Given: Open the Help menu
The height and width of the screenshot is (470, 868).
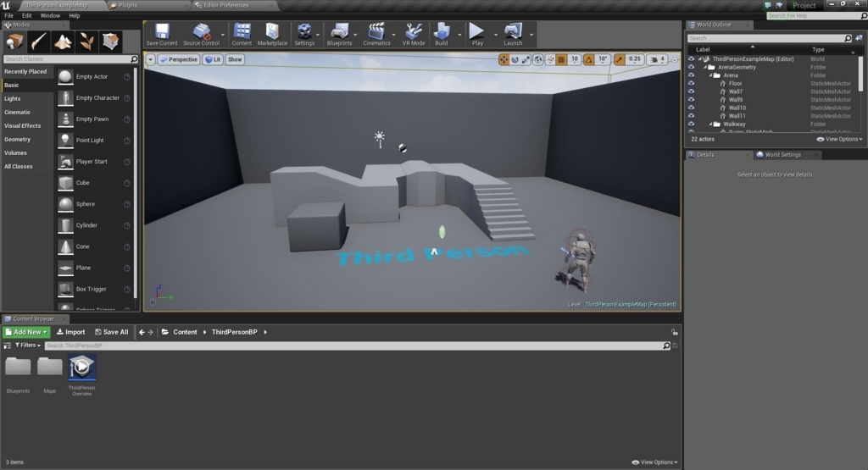Looking at the screenshot, I should (75, 15).
